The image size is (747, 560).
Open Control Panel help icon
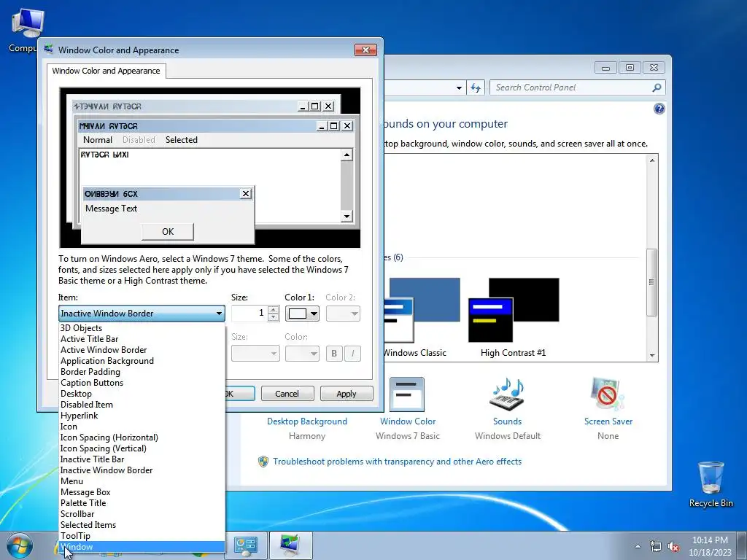pos(659,109)
